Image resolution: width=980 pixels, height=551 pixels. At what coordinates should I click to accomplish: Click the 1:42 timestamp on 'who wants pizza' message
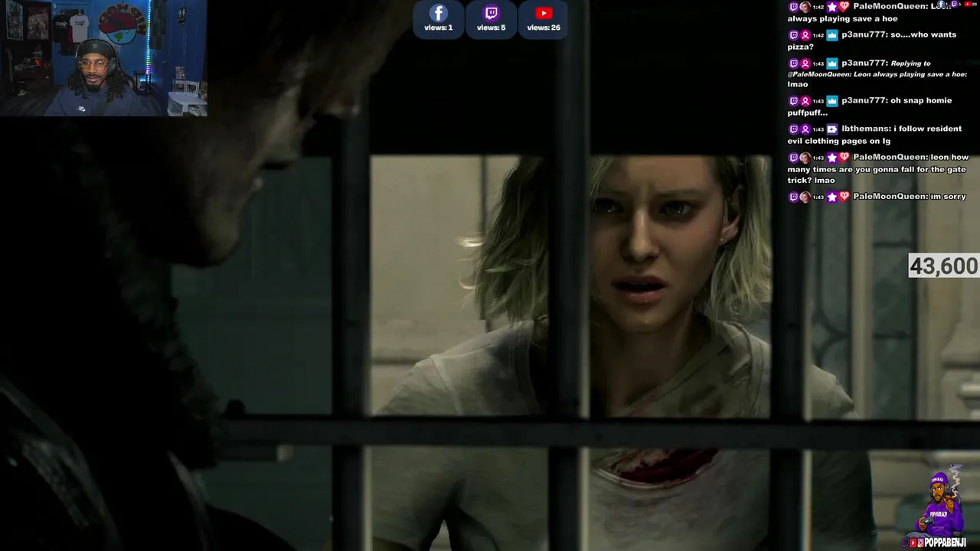pos(818,35)
